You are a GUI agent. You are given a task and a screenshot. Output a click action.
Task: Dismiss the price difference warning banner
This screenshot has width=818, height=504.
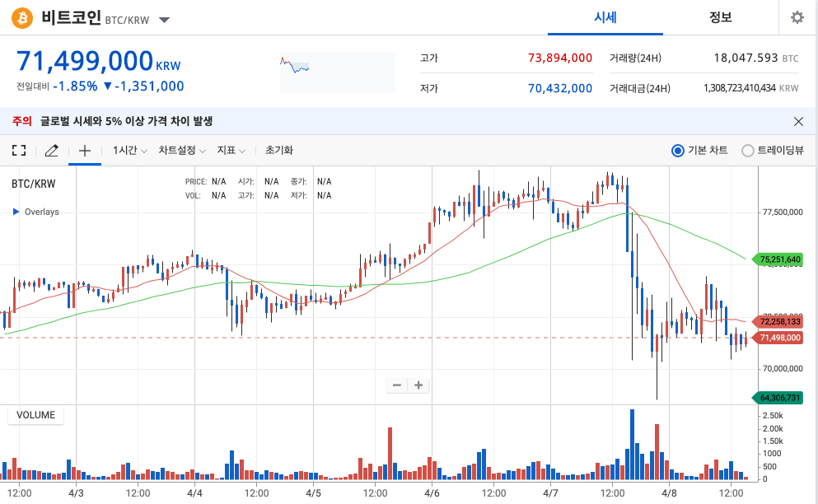(798, 122)
